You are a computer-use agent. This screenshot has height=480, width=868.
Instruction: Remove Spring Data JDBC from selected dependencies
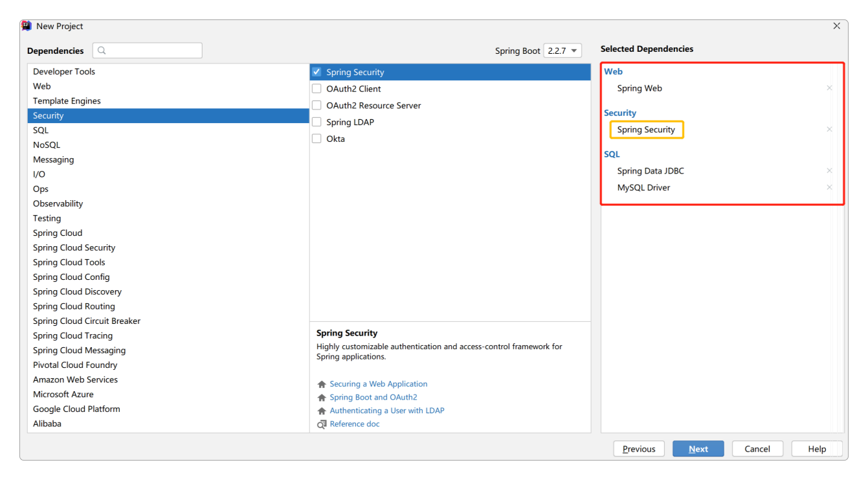coord(829,171)
